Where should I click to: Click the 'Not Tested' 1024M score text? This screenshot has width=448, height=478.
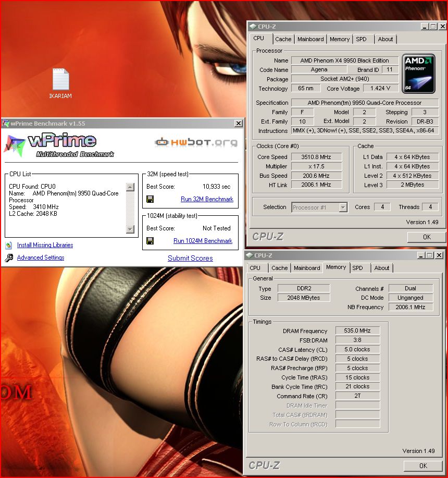click(217, 228)
